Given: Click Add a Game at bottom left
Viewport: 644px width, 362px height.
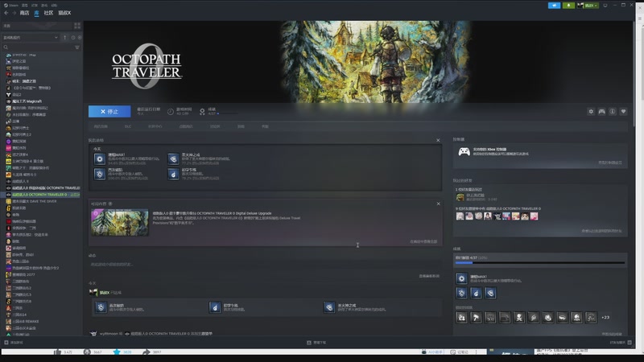Looking at the screenshot, I should click(14, 343).
